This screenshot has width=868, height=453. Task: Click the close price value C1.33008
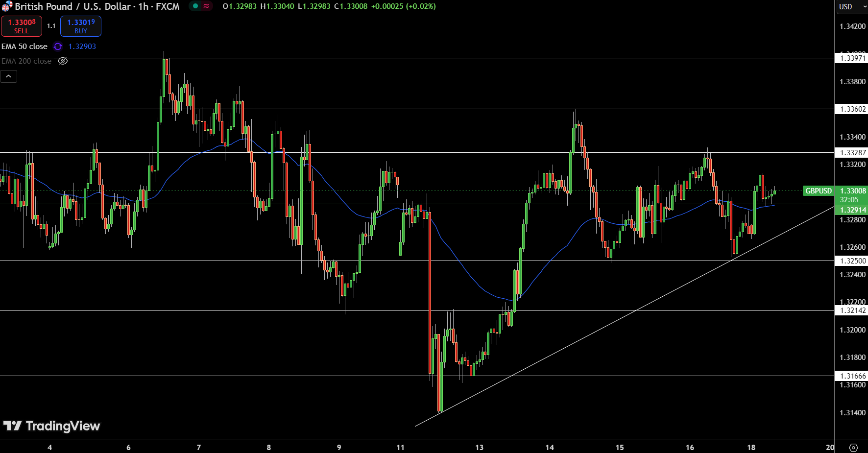(351, 6)
